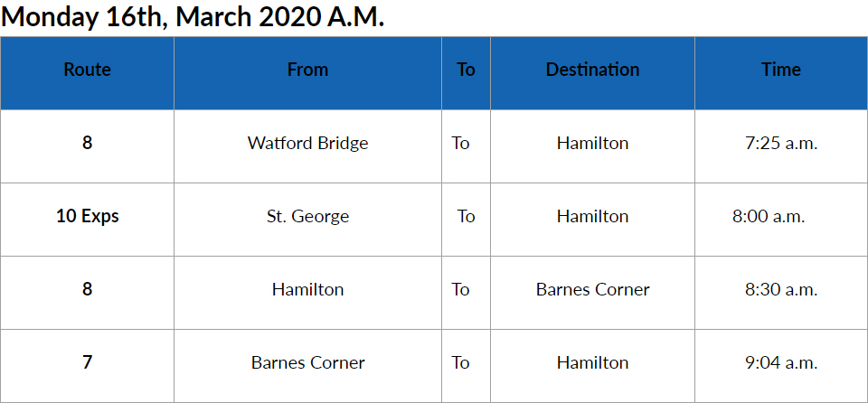This screenshot has height=403, width=868.
Task: Click the 10 Exps route cell
Action: 87,216
